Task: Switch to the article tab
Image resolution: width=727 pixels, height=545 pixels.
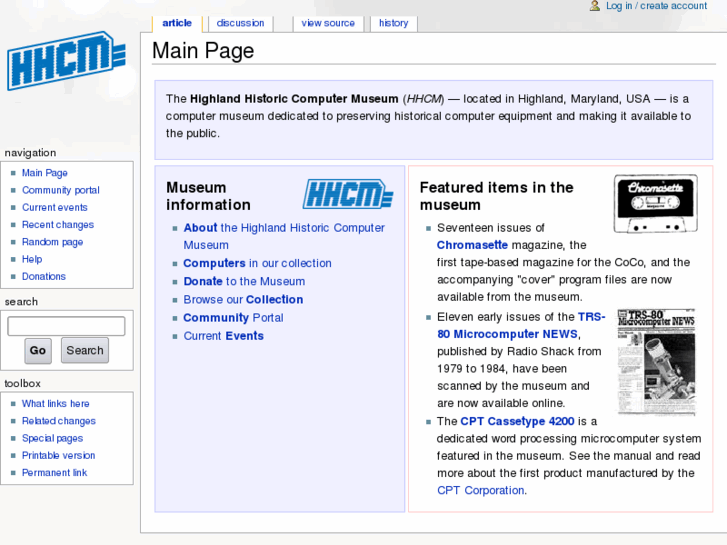Action: [177, 23]
